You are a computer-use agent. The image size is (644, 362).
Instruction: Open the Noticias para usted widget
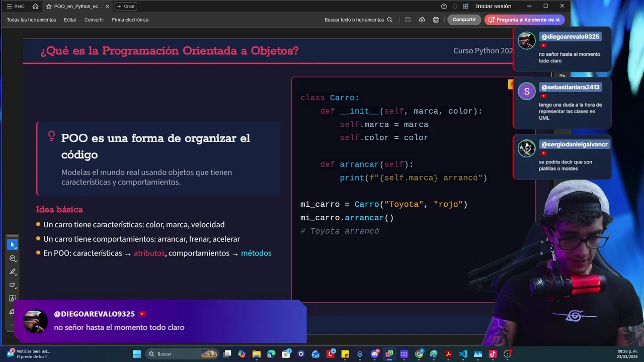click(x=29, y=353)
